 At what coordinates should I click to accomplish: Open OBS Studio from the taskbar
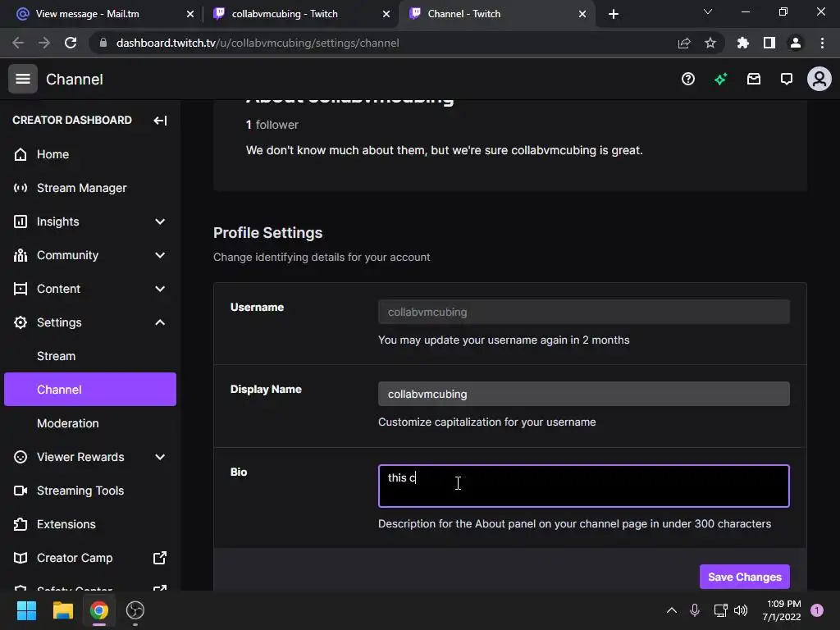[135, 610]
